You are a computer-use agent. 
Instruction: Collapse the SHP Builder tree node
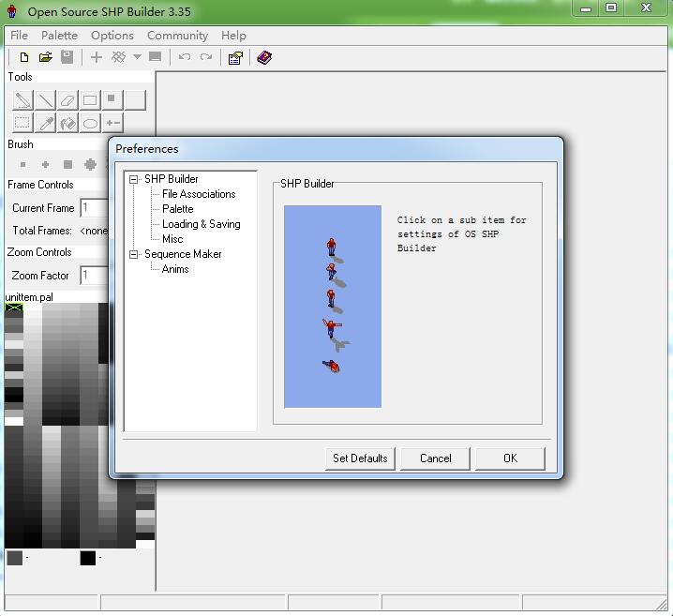click(133, 179)
